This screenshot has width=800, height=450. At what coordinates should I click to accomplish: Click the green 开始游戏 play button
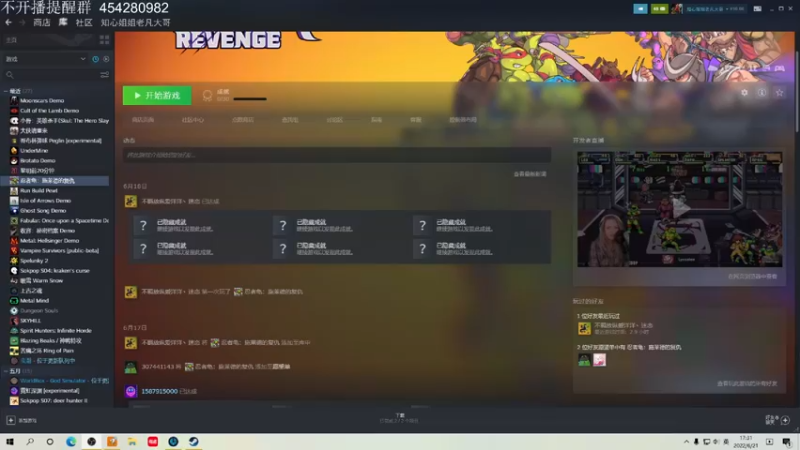tap(157, 95)
